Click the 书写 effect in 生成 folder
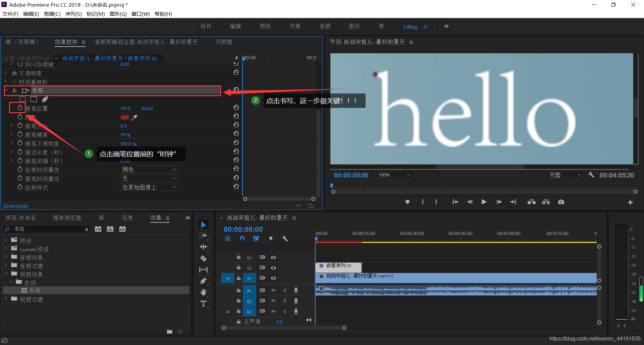Viewport: 644px width, 345px height. [x=35, y=290]
